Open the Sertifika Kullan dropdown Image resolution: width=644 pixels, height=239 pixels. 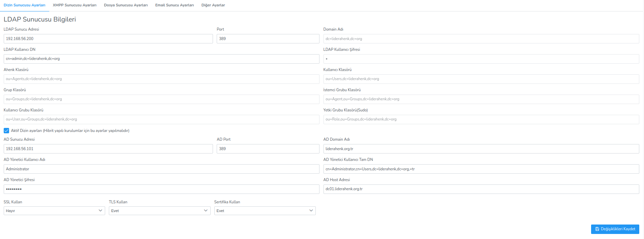tap(265, 211)
